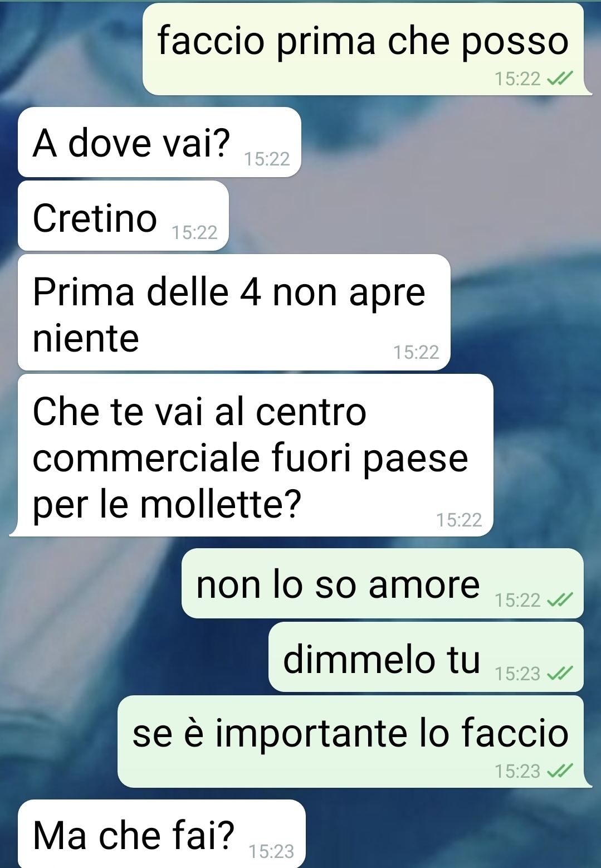601x868 pixels.
Task: Tap "Prima delle 4 non apre niente" message
Action: pos(234,312)
